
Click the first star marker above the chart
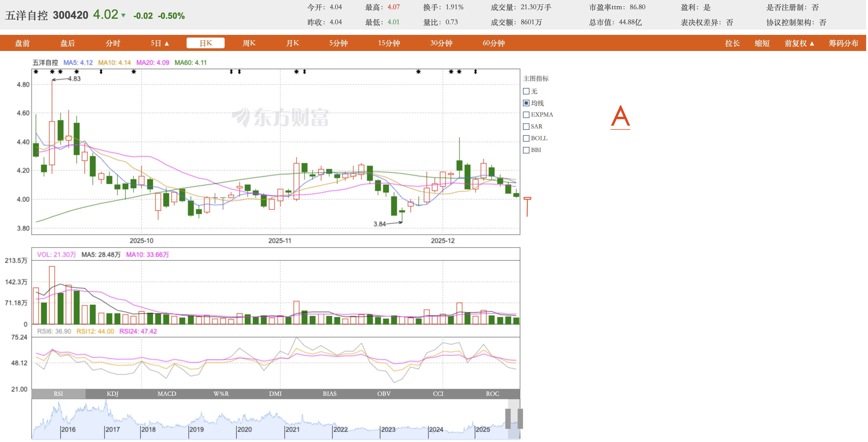[x=36, y=72]
